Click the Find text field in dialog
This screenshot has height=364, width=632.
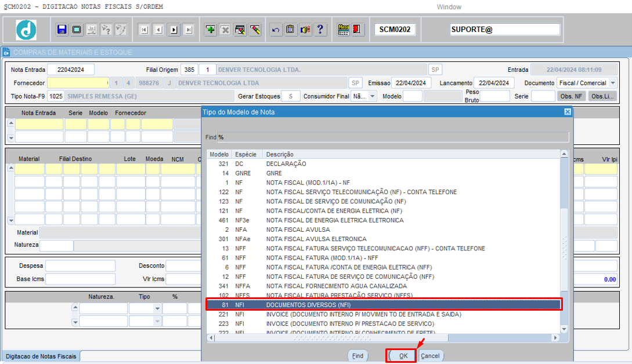pyautogui.click(x=393, y=137)
